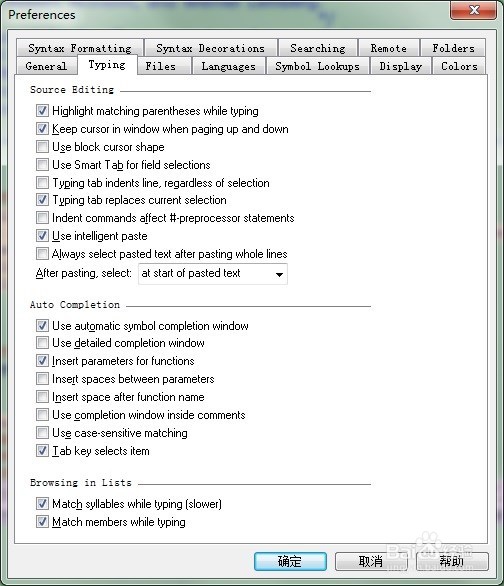Cancel with the 取消 button

click(x=371, y=561)
